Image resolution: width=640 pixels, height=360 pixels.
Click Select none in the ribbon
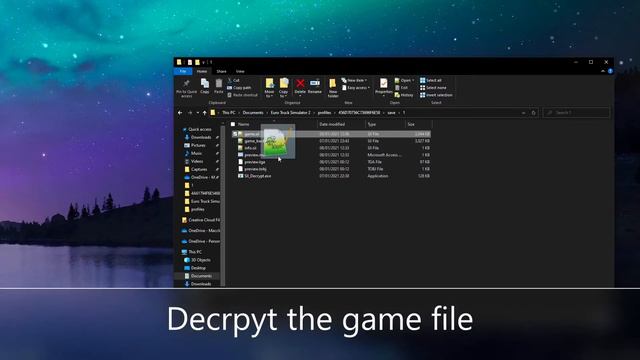(x=433, y=88)
